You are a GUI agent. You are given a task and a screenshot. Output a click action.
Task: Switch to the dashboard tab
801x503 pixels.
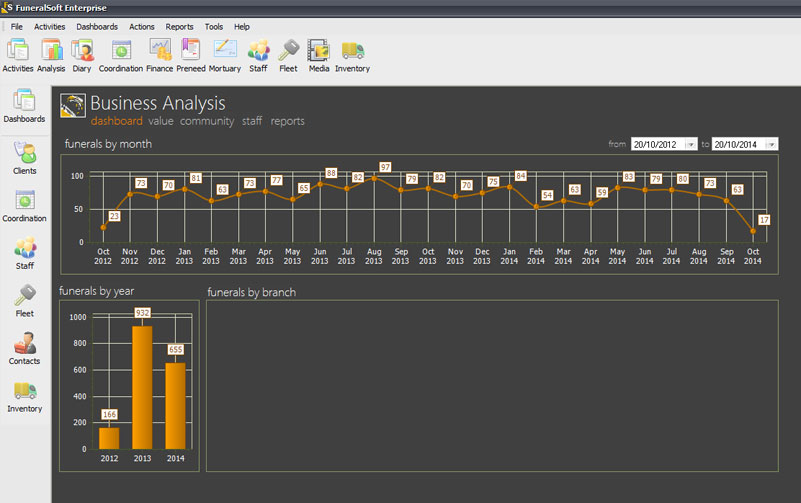click(116, 121)
